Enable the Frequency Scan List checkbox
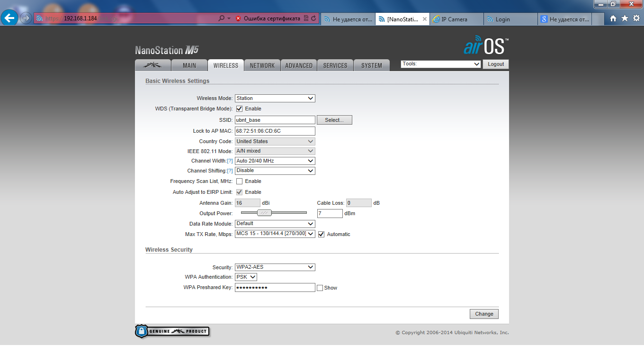 240,181
